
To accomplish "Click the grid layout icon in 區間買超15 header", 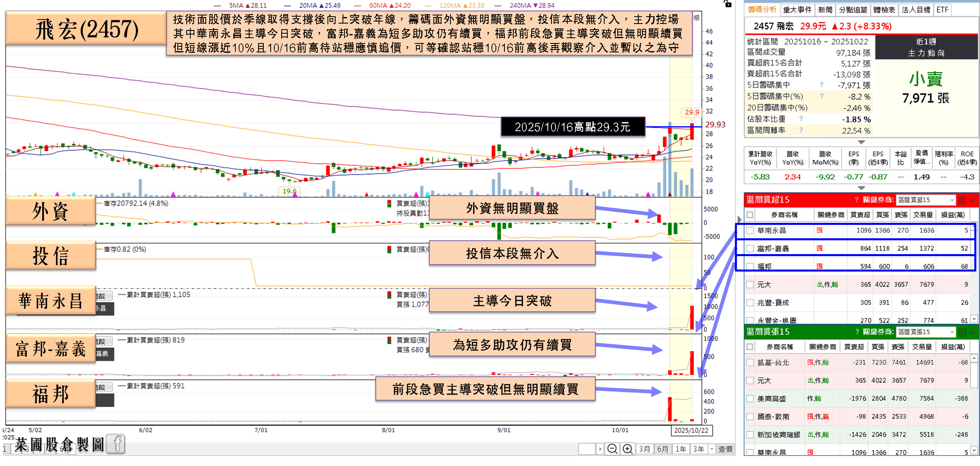I will click(962, 200).
